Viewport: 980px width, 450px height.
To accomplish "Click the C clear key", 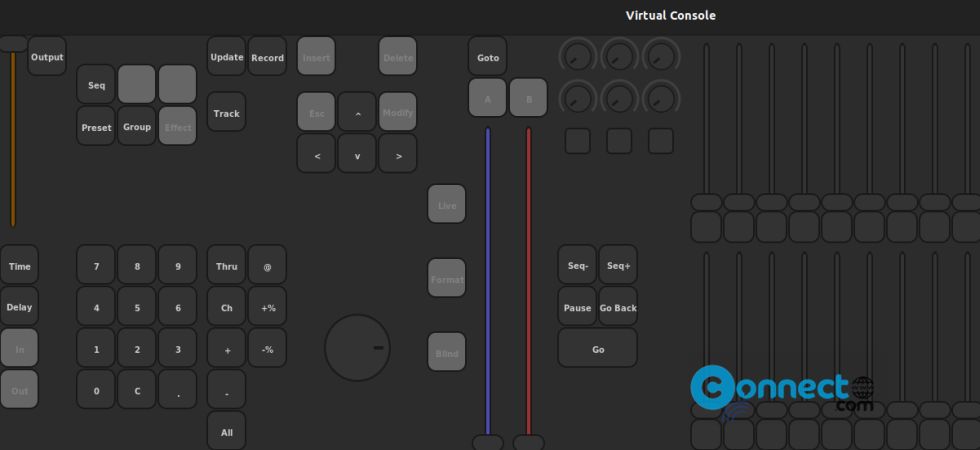I will pos(137,389).
